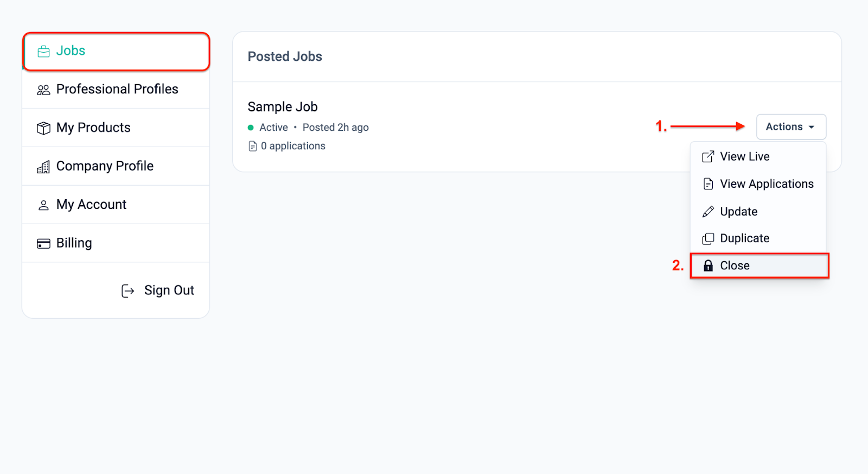The image size is (868, 474).
Task: Select Close to close the job
Action: [759, 266]
